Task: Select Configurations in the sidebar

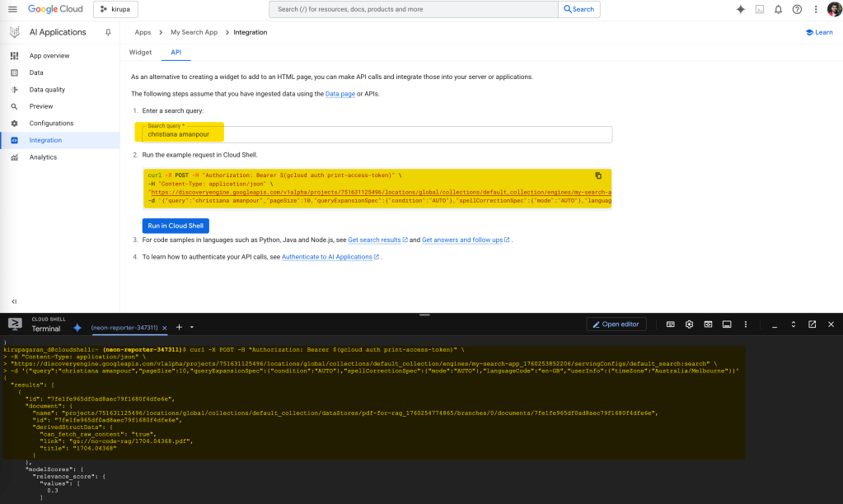Action: coord(51,124)
